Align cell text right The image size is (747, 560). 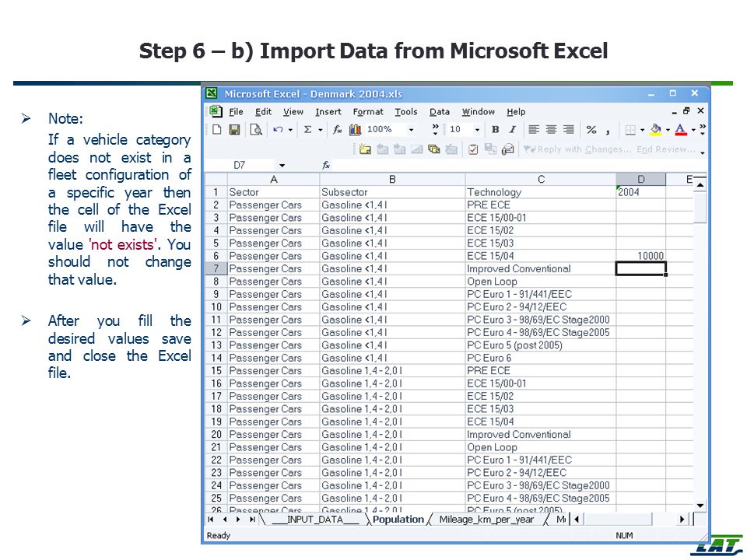568,130
